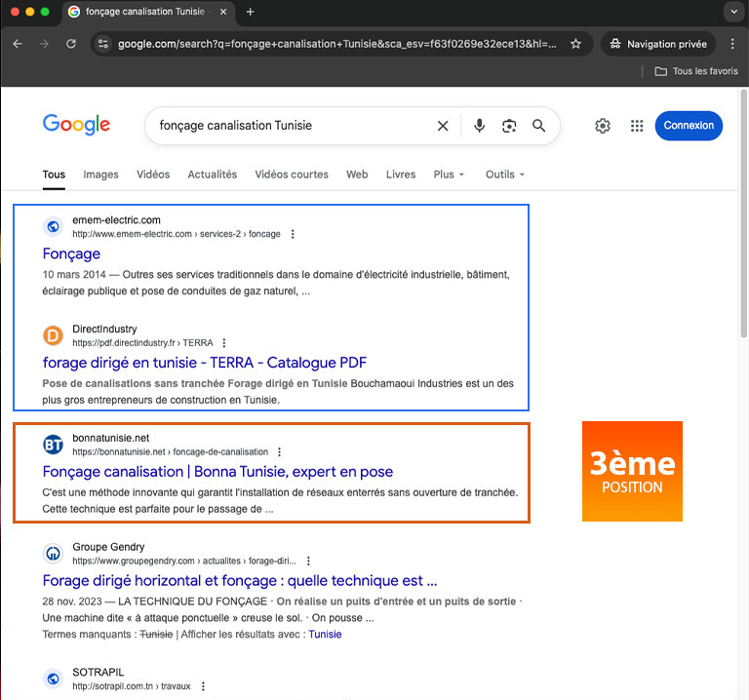The image size is (749, 700).
Task: Open three-dot options for emem-electric result
Action: click(293, 234)
